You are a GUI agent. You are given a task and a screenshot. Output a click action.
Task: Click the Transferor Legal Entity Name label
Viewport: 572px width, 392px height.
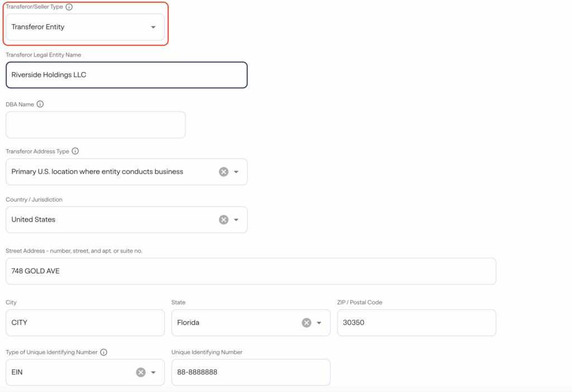pyautogui.click(x=43, y=55)
